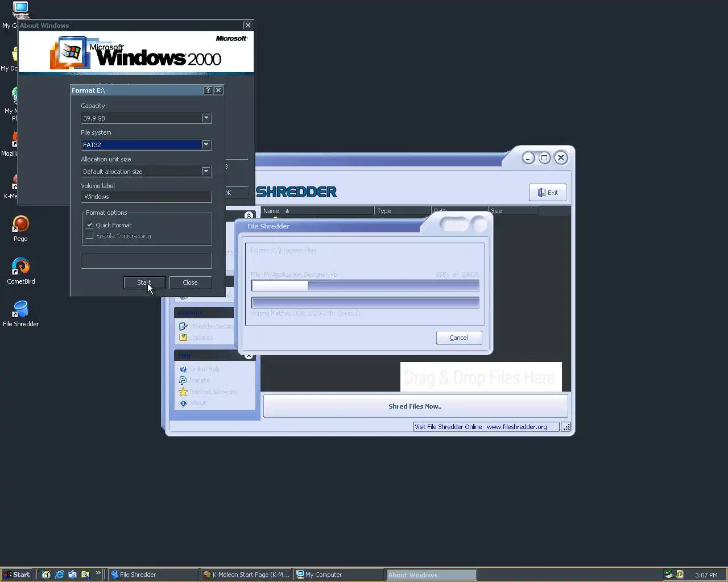
Task: Collapse the Help panel in File Shredder
Action: click(x=249, y=356)
